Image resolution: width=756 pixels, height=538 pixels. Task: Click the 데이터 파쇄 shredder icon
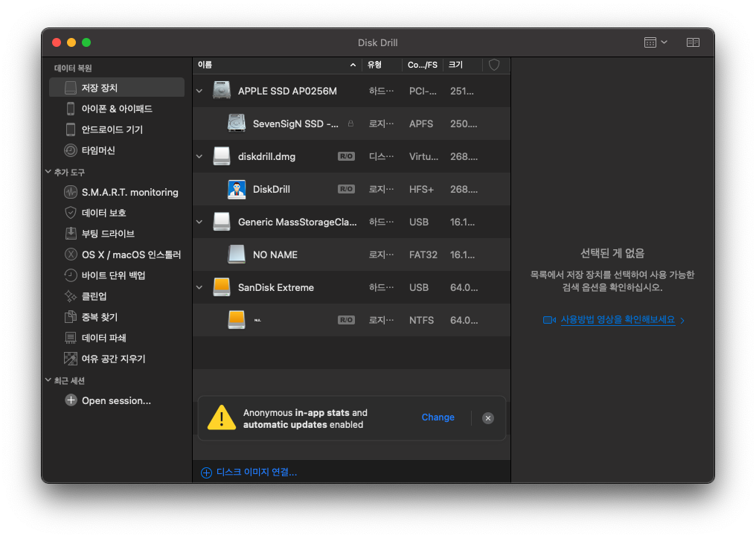coord(71,337)
